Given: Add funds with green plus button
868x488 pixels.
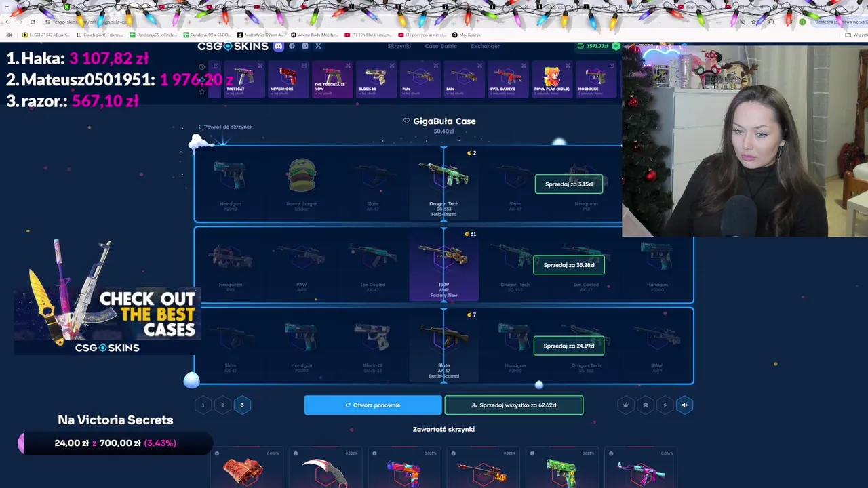Looking at the screenshot, I should [616, 46].
